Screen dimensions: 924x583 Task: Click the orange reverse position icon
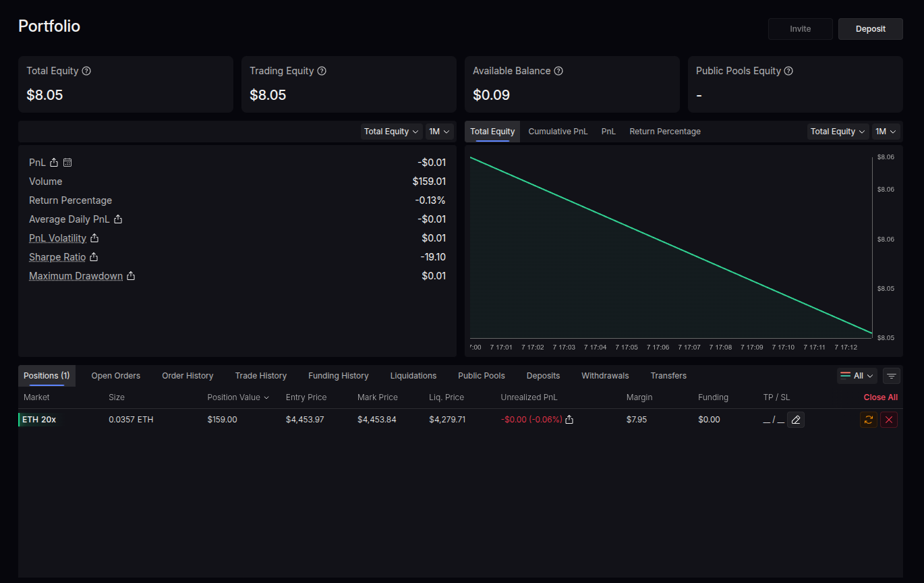869,420
